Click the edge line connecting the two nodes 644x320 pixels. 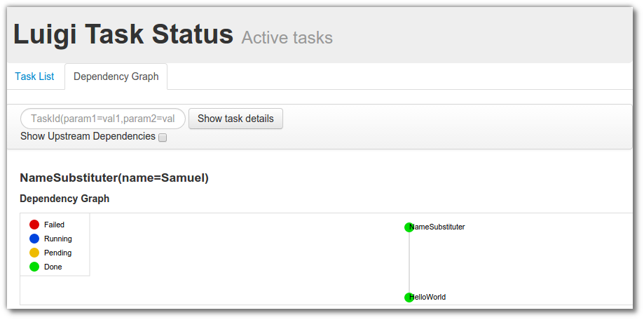(409, 262)
